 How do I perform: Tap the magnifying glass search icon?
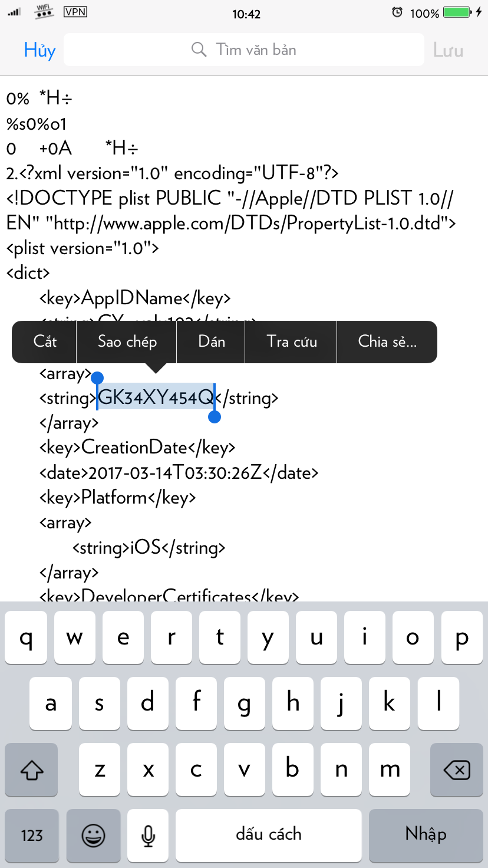coord(198,50)
